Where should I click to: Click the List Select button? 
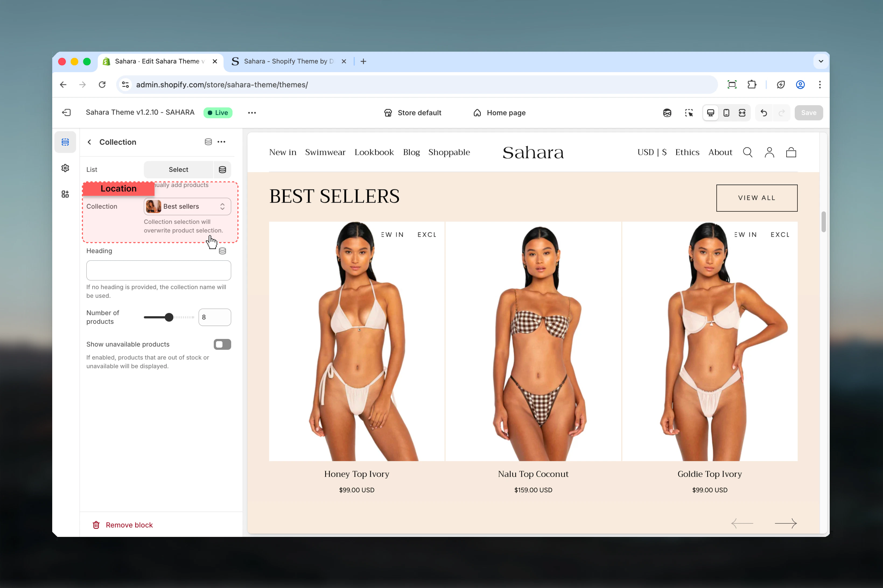[179, 169]
